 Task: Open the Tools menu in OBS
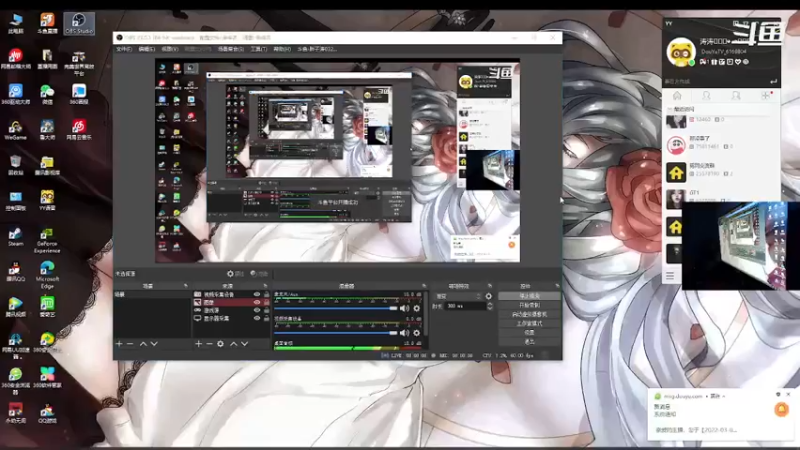tap(259, 49)
